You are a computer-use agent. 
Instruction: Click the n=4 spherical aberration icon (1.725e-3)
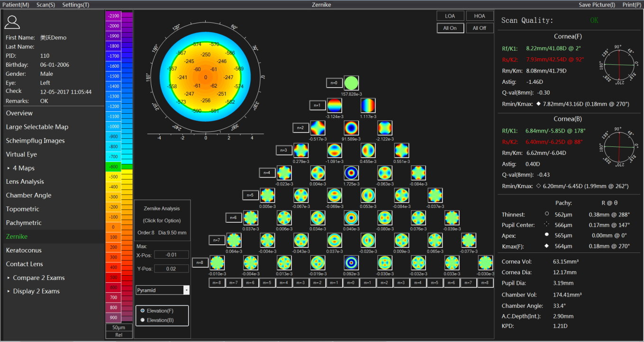tap(351, 172)
